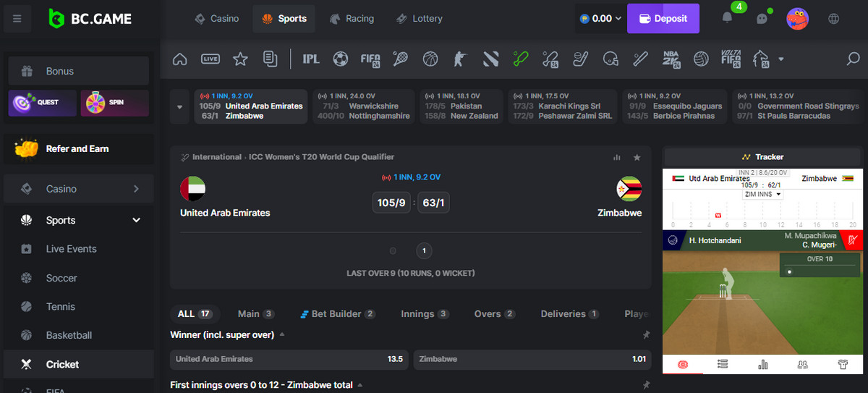Open the hamburger menu in the header

click(17, 19)
